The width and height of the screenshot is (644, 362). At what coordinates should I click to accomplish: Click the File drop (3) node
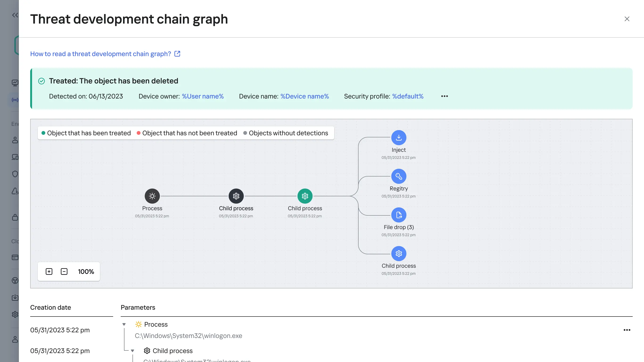tap(399, 215)
